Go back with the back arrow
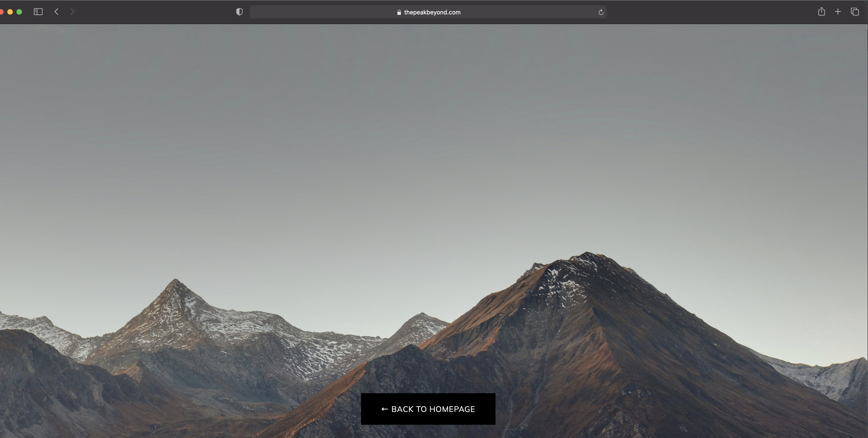The width and height of the screenshot is (868, 438). (x=56, y=12)
